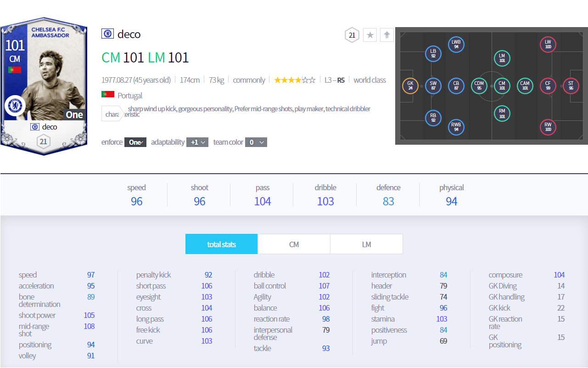Click the deco player name heading
The height and width of the screenshot is (368, 588).
coord(129,34)
